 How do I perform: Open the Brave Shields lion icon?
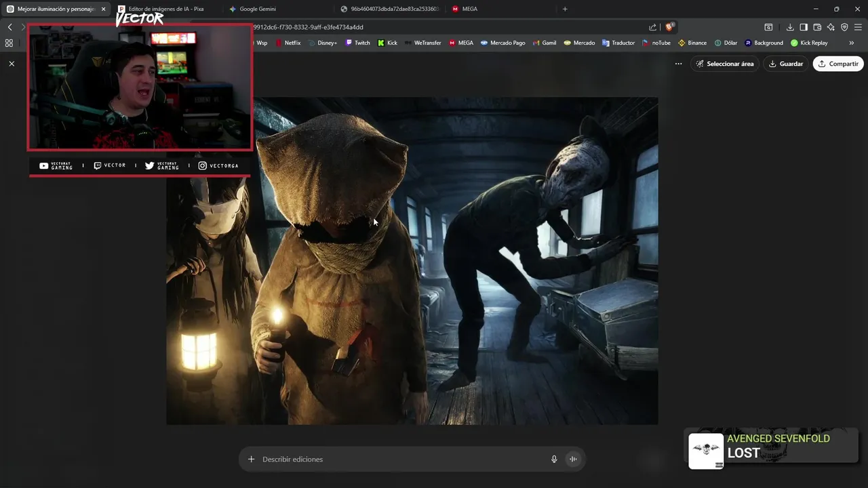[x=669, y=27]
